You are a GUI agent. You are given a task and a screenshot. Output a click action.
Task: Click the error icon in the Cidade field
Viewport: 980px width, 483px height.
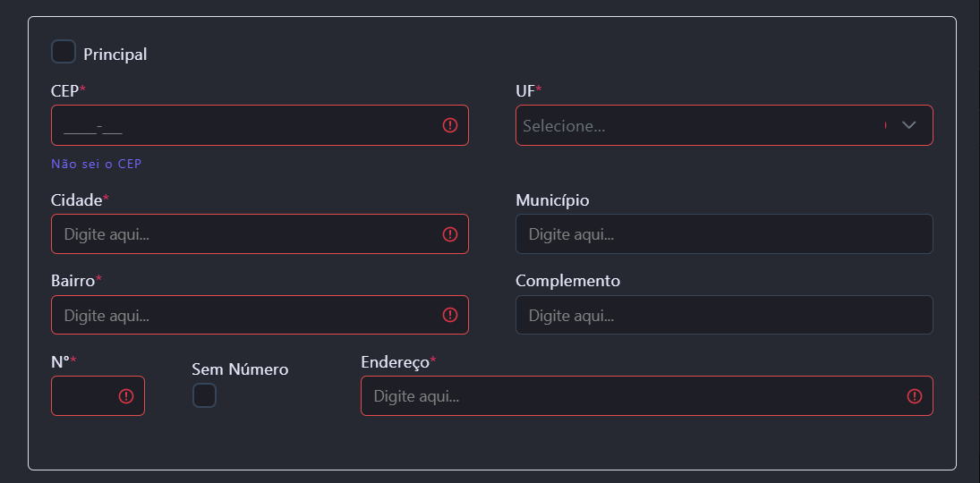pyautogui.click(x=450, y=234)
